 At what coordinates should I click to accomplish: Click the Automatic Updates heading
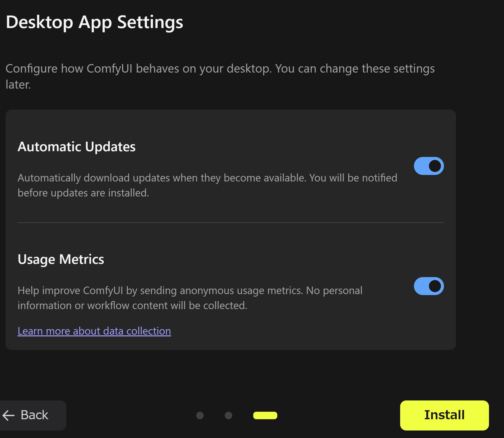point(77,147)
